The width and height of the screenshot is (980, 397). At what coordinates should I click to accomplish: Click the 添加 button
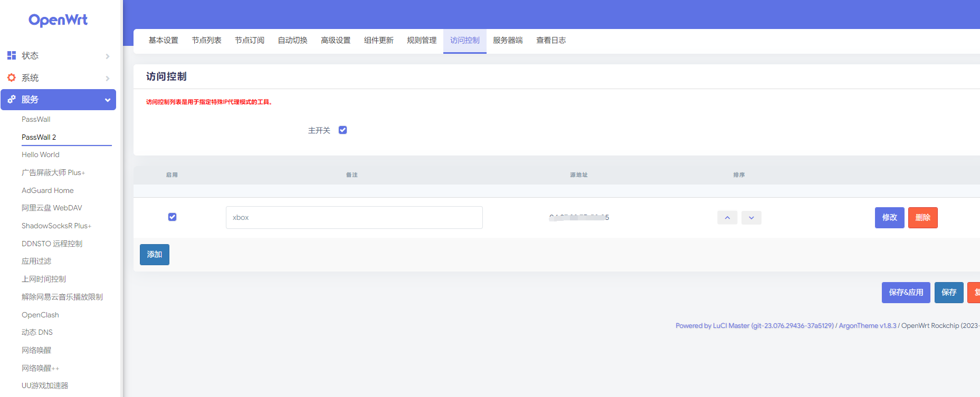point(155,255)
